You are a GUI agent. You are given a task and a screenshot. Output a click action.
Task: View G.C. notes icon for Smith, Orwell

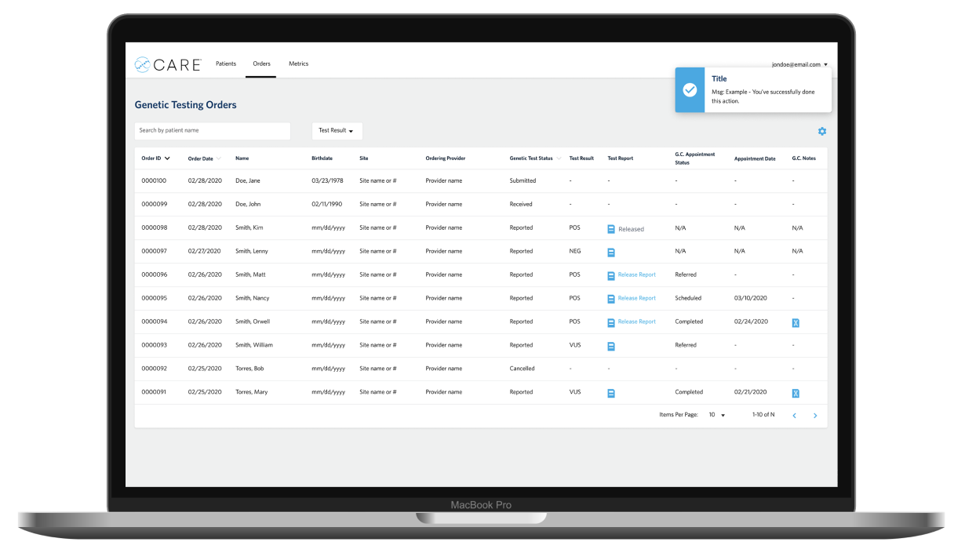pos(796,322)
